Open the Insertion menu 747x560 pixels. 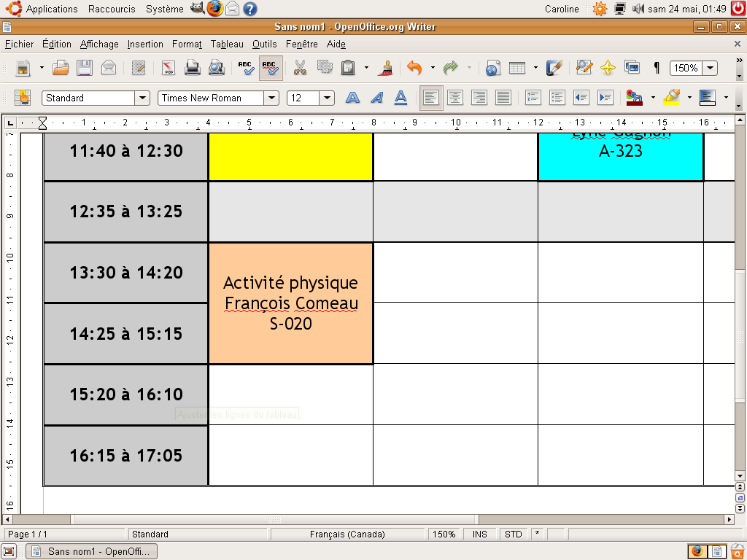(145, 44)
